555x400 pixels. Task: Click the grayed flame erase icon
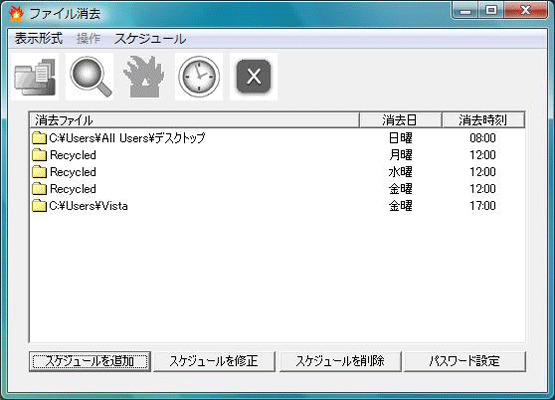[x=144, y=77]
